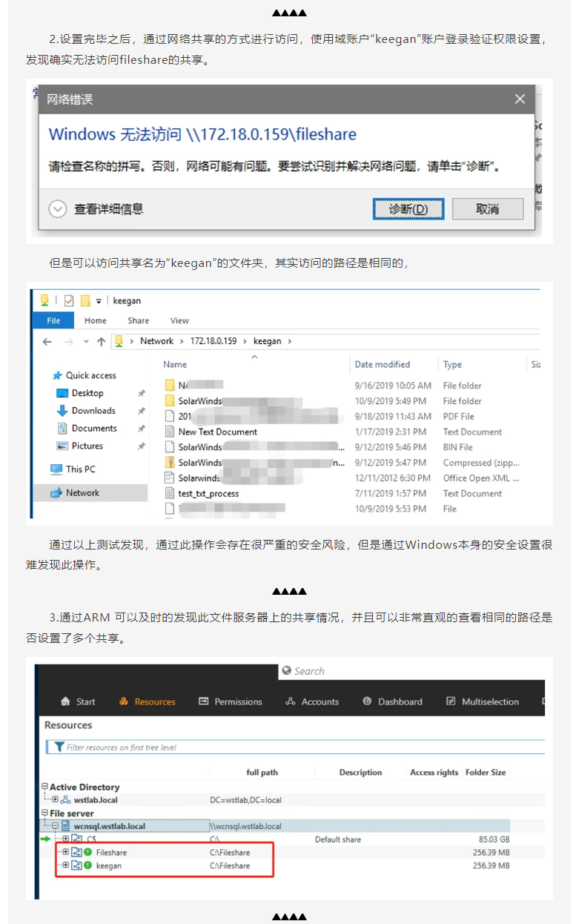
Task: Click the Dashboard gauge icon
Action: 367,702
